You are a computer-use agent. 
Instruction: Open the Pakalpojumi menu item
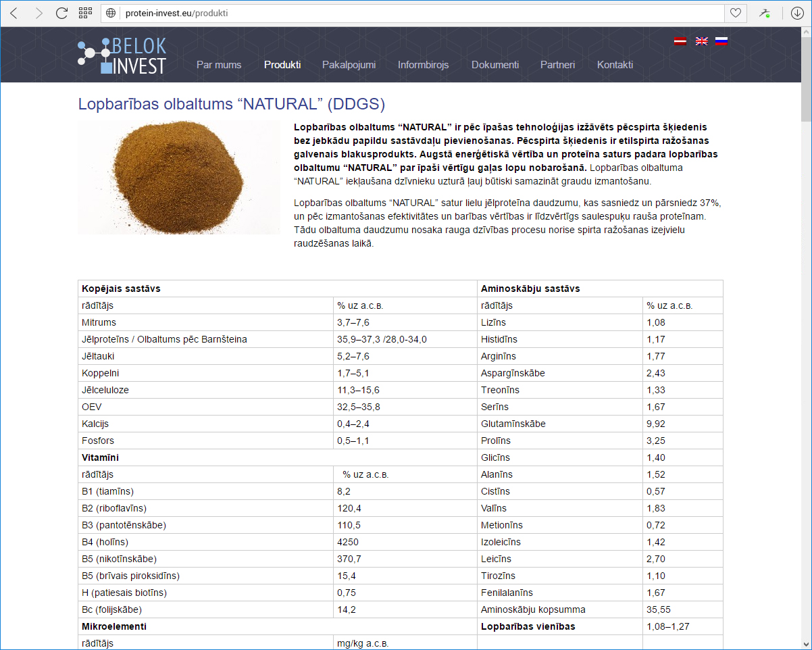click(x=349, y=65)
